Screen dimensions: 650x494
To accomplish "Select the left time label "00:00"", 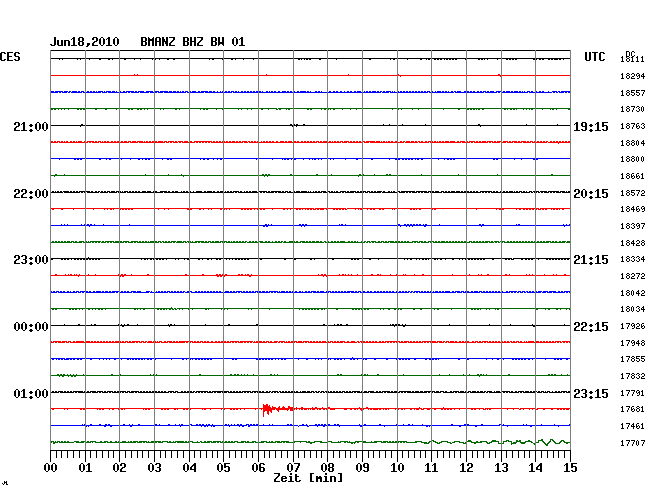I will click(x=31, y=327).
